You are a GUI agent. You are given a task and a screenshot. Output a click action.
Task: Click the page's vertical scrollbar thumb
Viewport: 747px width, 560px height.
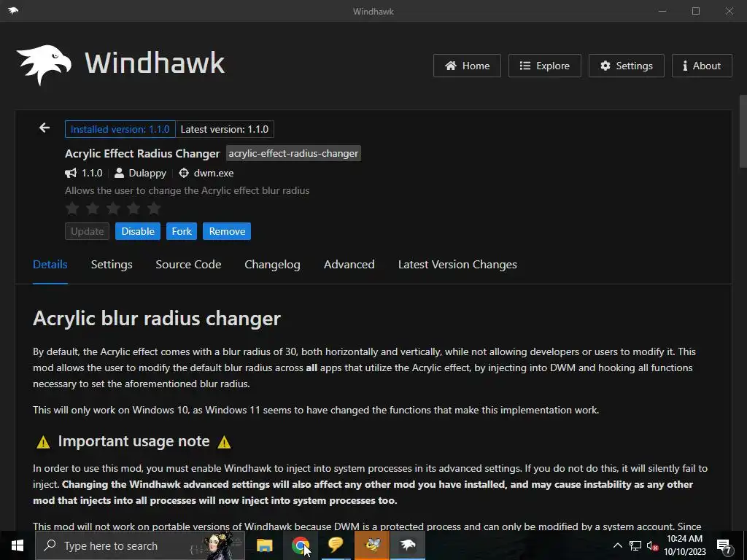point(743,131)
